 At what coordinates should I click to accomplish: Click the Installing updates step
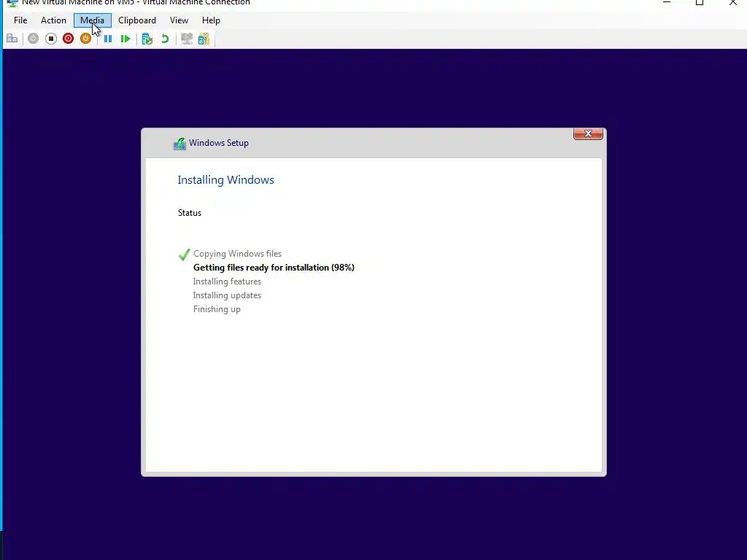coord(227,295)
